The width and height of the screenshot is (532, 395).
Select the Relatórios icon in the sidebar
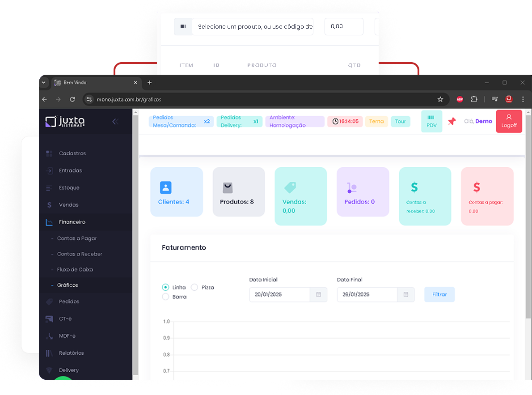[x=49, y=353]
